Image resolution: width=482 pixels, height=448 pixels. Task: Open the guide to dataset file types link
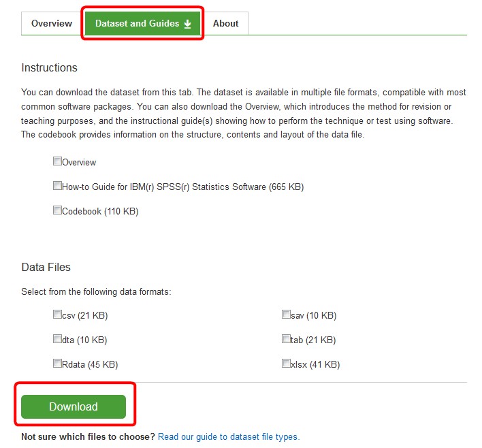pos(228,436)
